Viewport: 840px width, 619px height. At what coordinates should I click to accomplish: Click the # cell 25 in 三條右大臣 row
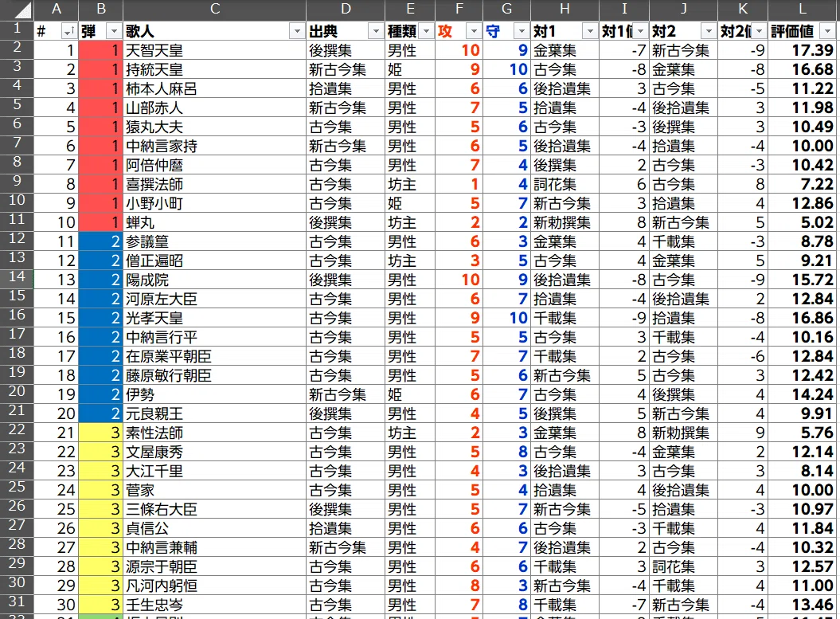[x=57, y=510]
